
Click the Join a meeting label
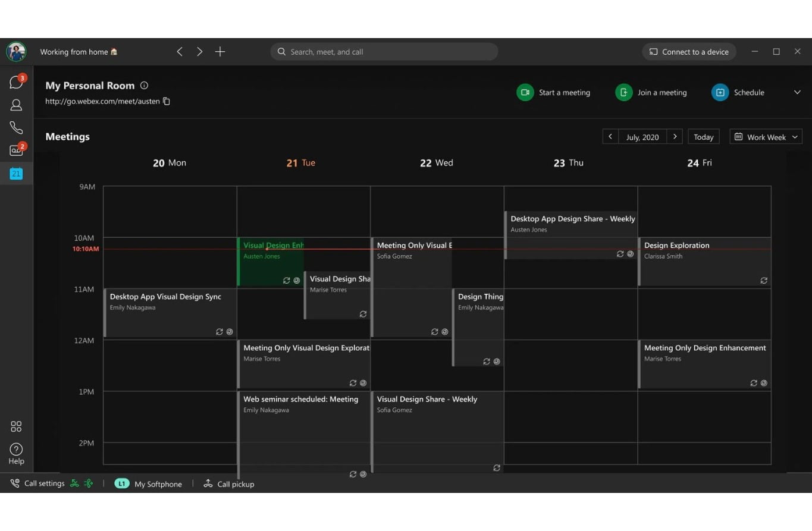(662, 92)
